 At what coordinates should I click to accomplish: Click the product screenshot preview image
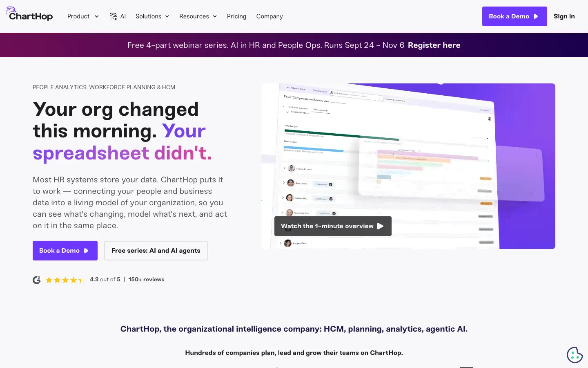(x=408, y=166)
